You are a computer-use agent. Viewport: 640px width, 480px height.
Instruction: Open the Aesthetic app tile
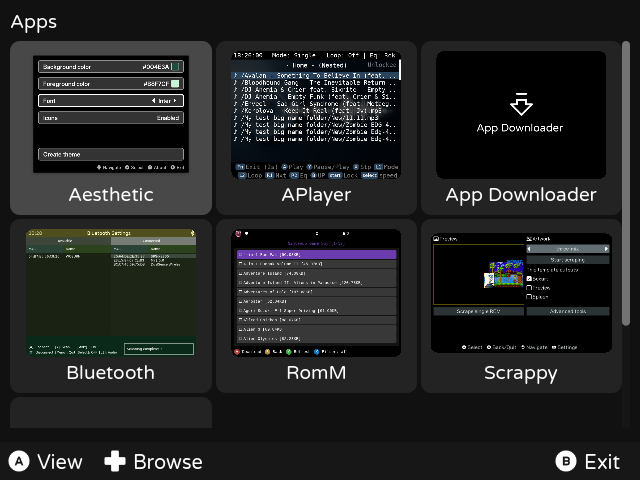tap(111, 128)
